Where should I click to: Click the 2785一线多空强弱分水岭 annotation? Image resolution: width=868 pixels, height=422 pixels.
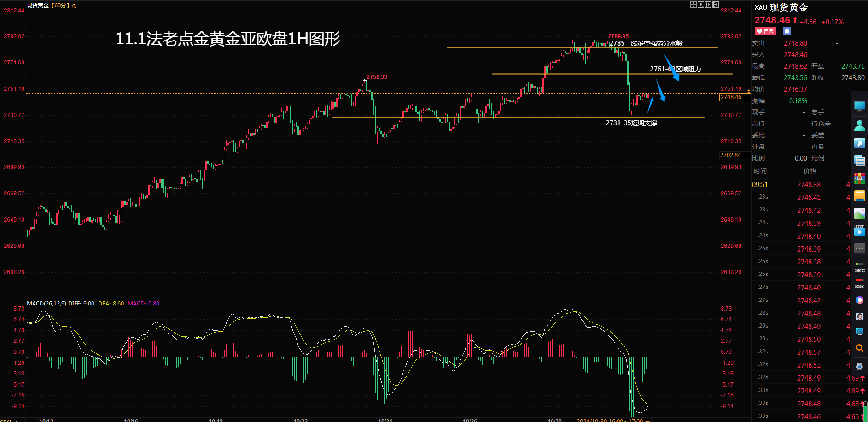point(646,43)
